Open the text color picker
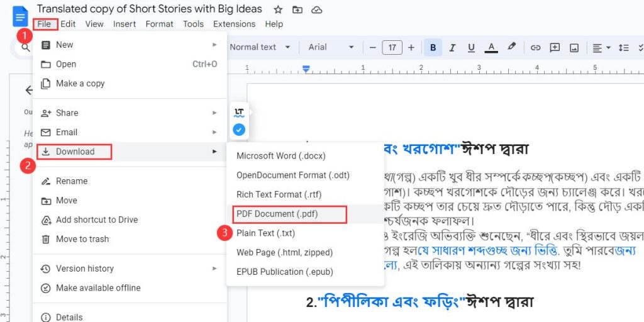The image size is (644, 322). [x=491, y=48]
